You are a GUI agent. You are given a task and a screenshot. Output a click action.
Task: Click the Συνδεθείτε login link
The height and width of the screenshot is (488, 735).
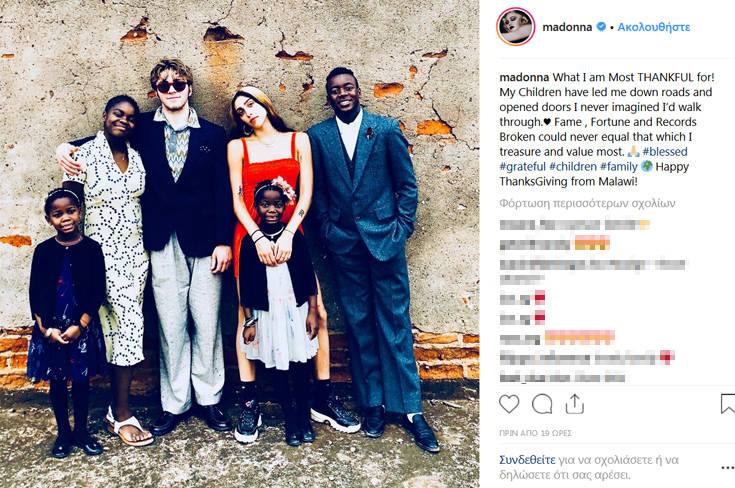(527, 460)
